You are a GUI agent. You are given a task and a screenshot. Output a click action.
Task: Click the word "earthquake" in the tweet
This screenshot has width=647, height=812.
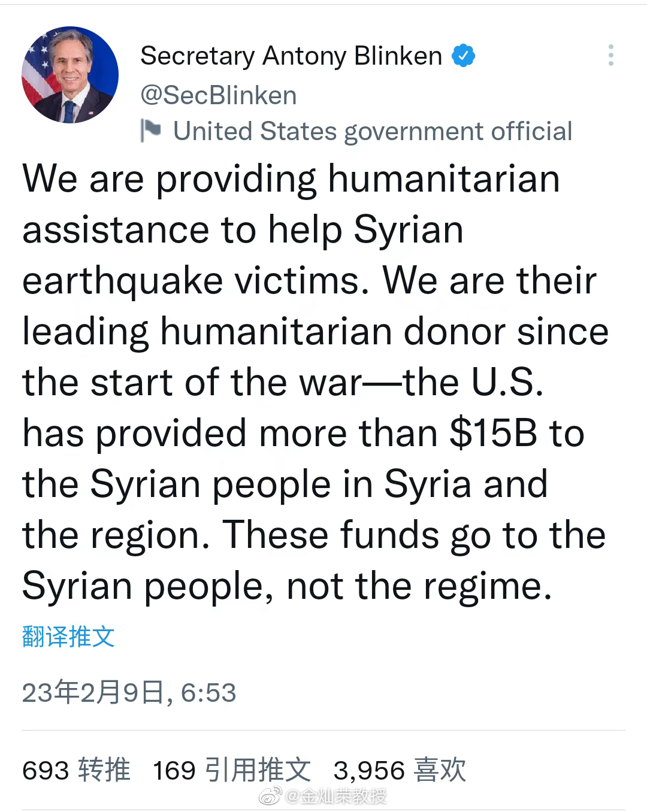[x=122, y=280]
